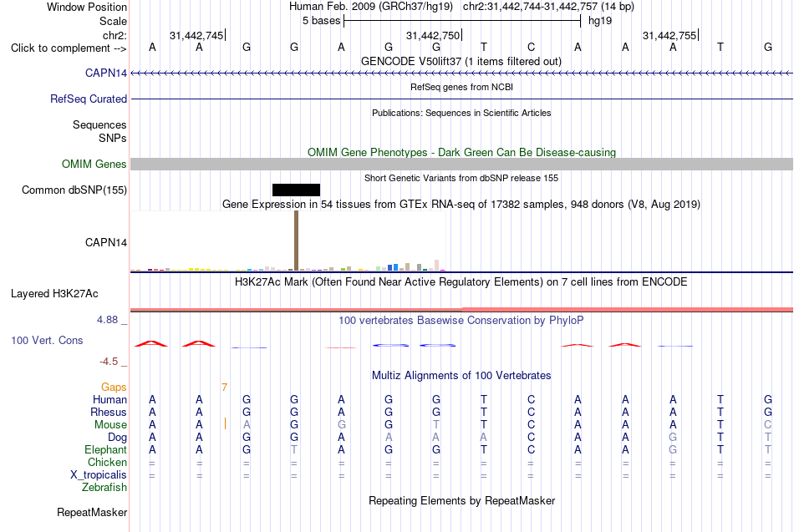Select the CAPN14 label of the GENCODE track
The width and height of the screenshot is (794, 532).
pos(106,73)
